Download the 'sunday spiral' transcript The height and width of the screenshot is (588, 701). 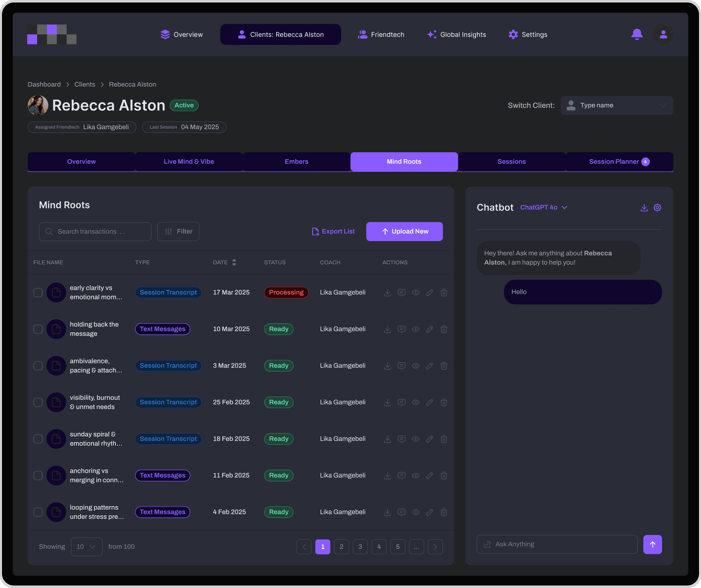pyautogui.click(x=387, y=439)
